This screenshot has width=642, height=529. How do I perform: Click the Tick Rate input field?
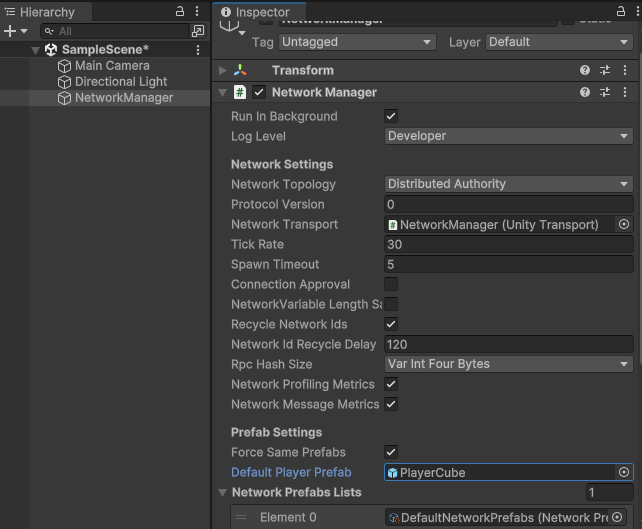(508, 245)
